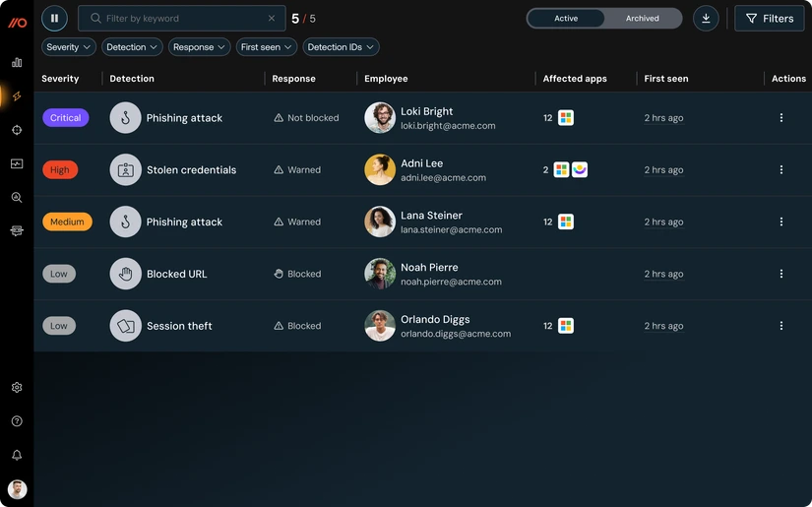Open the notifications bell icon
Screen dimensions: 812x507
point(17,455)
